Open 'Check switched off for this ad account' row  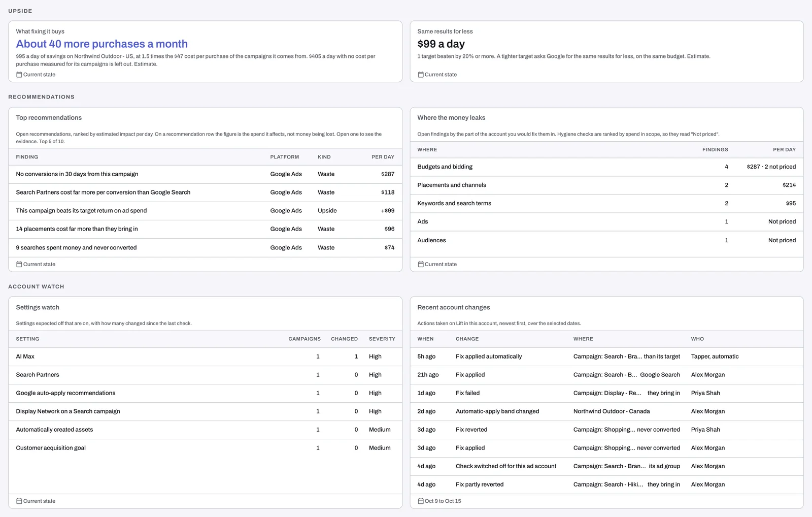[606, 466]
